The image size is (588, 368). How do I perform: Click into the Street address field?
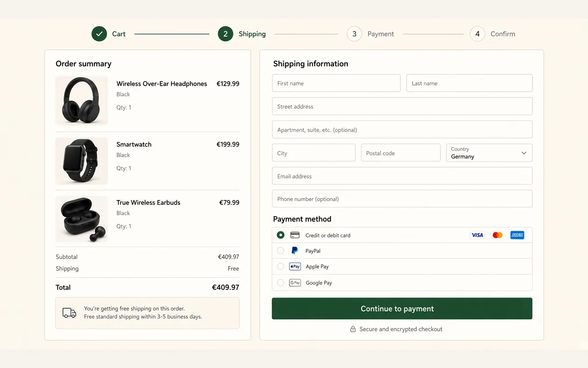pos(402,106)
